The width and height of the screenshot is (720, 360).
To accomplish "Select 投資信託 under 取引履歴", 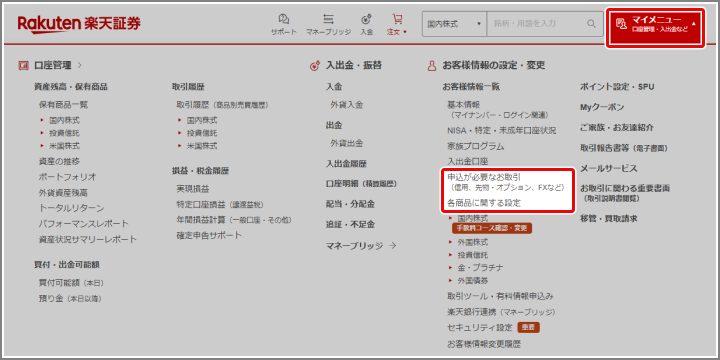I will [202, 133].
